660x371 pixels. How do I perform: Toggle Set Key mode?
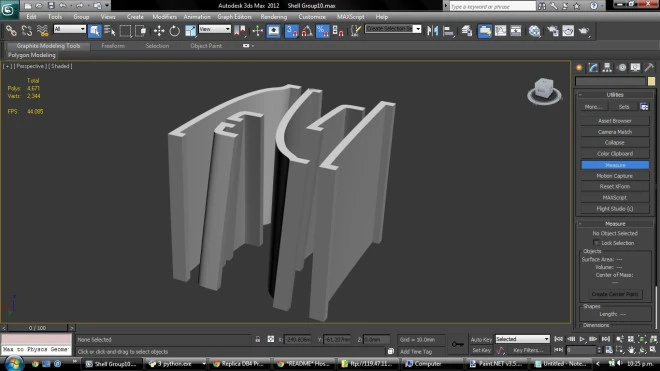[x=481, y=350]
